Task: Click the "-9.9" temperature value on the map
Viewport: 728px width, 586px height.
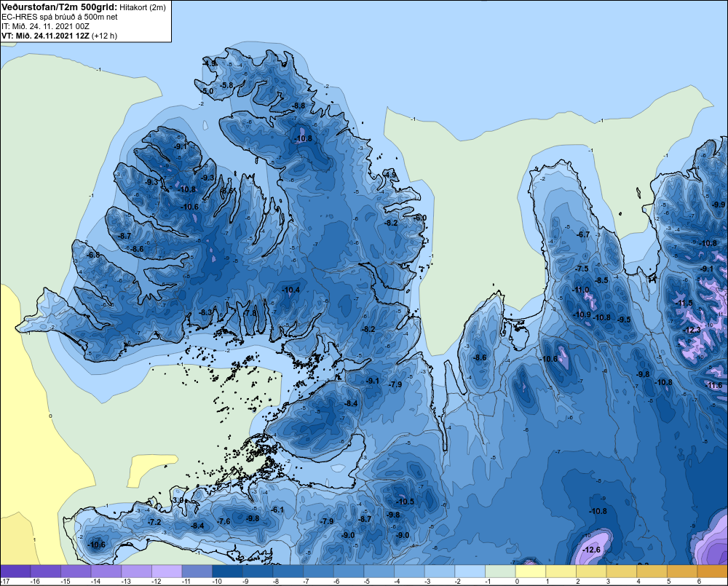Action: coord(719,205)
